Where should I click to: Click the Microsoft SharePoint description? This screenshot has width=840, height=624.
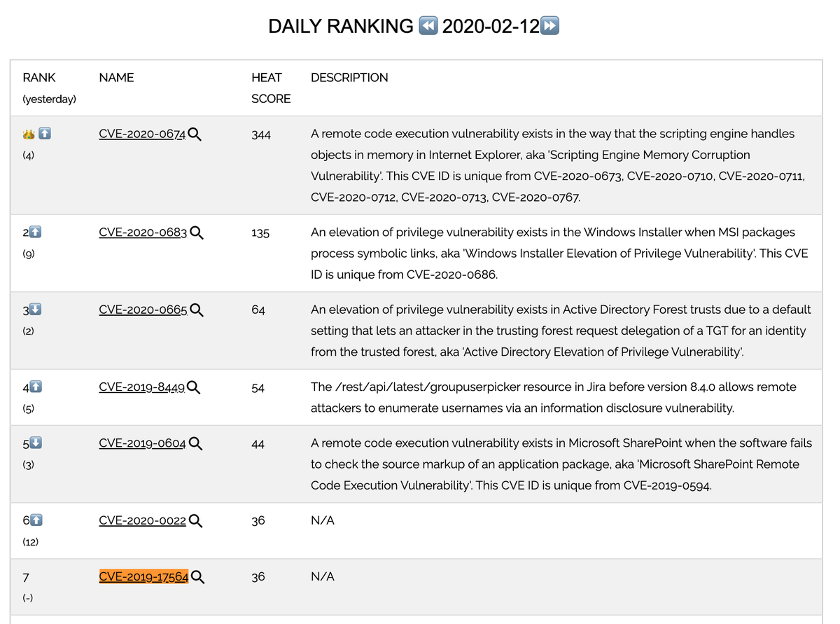(x=561, y=464)
